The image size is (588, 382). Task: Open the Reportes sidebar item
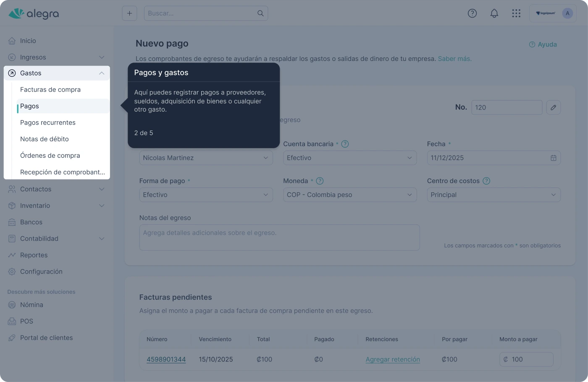(x=34, y=255)
